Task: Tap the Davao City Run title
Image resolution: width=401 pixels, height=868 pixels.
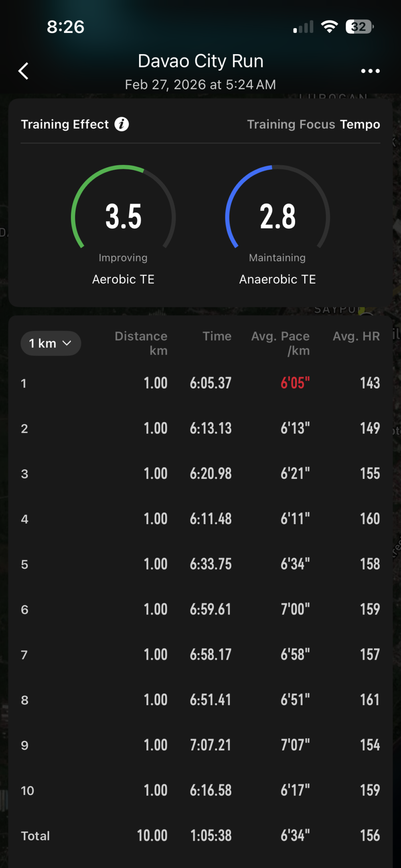Action: (200, 61)
